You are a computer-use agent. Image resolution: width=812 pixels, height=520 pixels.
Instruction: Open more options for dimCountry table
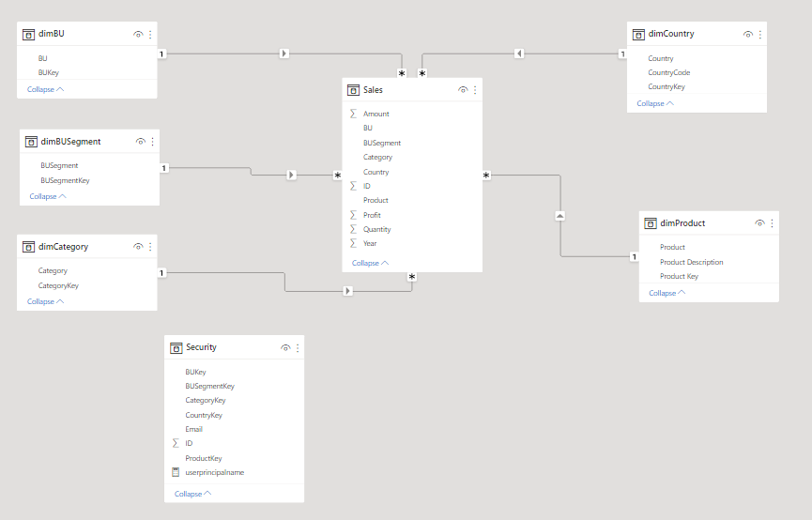tap(759, 34)
